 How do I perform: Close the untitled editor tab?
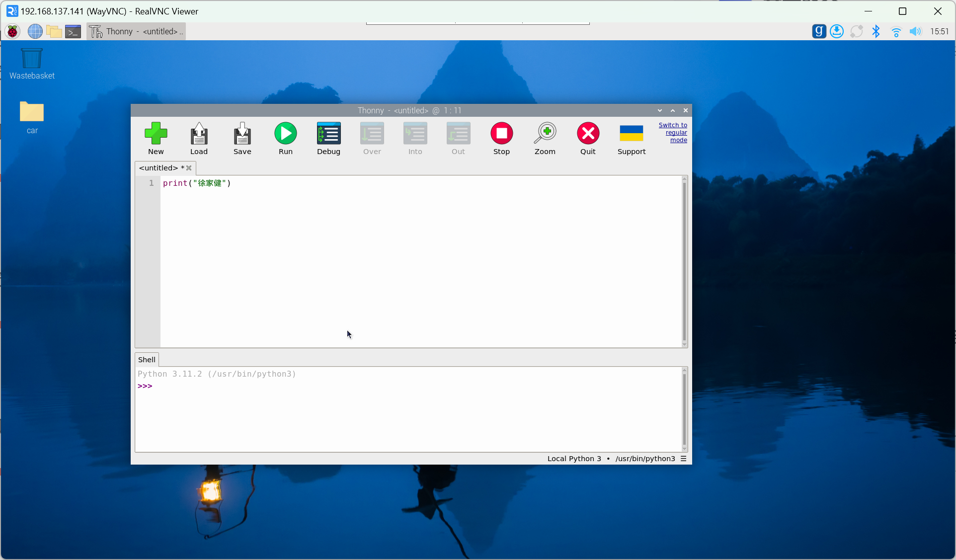pos(189,168)
